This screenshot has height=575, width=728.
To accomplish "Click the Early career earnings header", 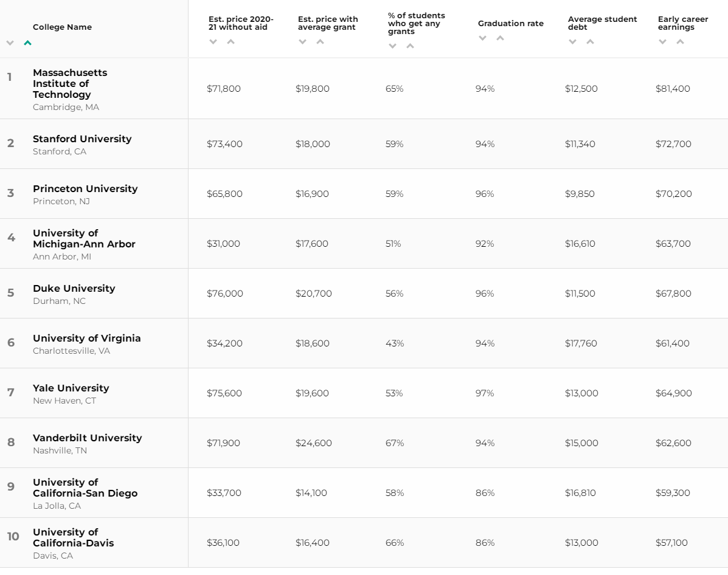I will pyautogui.click(x=683, y=23).
